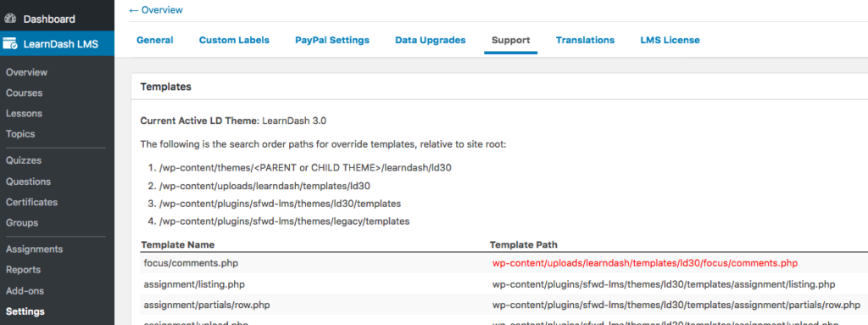868x325 pixels.
Task: Open Assignments in the sidebar
Action: [34, 249]
